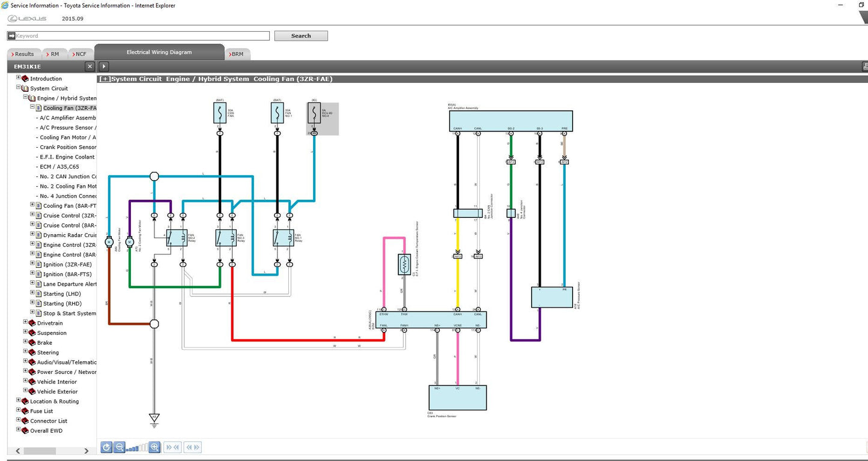868x461 pixels.
Task: Click the print icon at top right
Action: [x=865, y=67]
